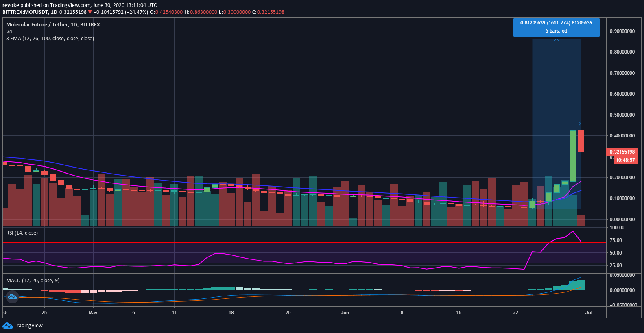Click the May label on time axis

[x=93, y=313]
